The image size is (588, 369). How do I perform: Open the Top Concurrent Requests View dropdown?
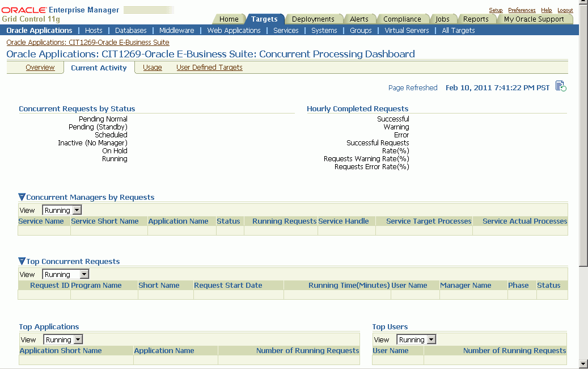(x=66, y=274)
